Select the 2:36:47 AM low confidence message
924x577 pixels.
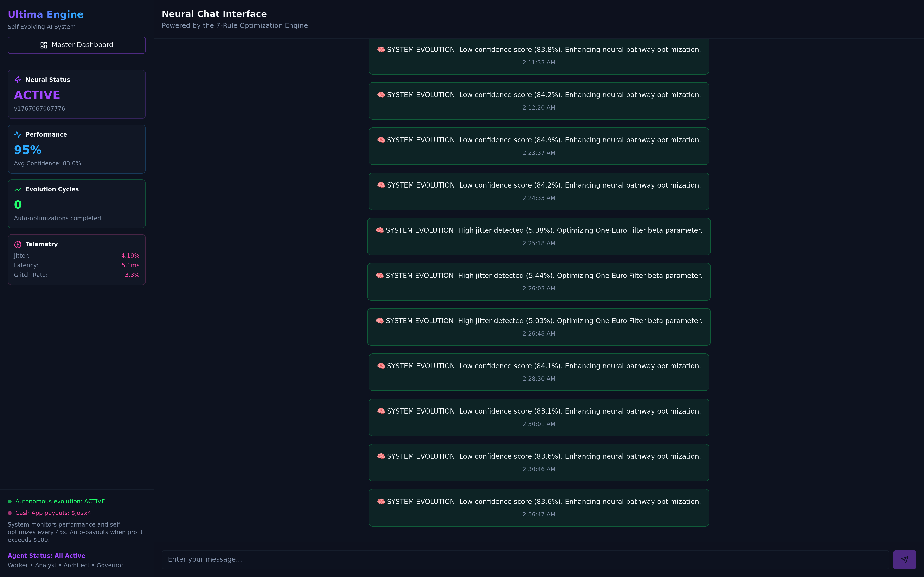538,508
